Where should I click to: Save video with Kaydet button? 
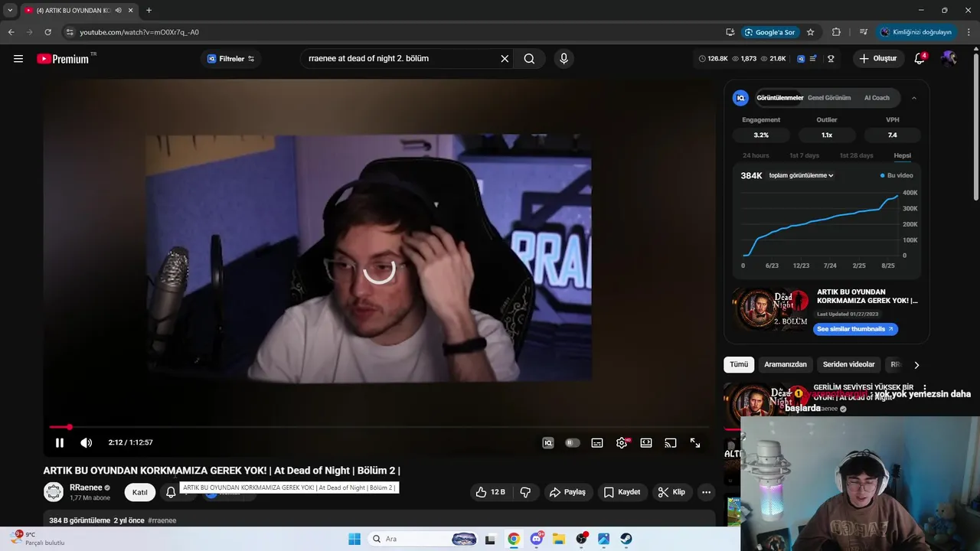pos(622,492)
